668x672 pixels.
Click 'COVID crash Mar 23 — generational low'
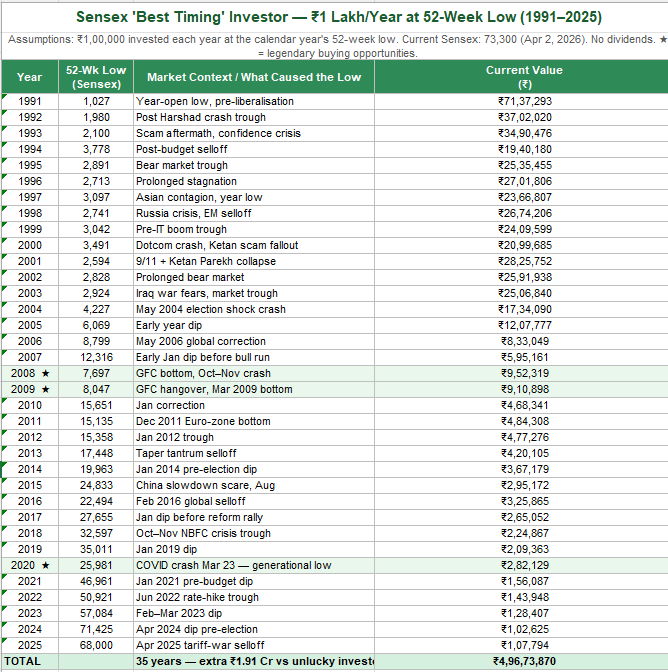254,565
